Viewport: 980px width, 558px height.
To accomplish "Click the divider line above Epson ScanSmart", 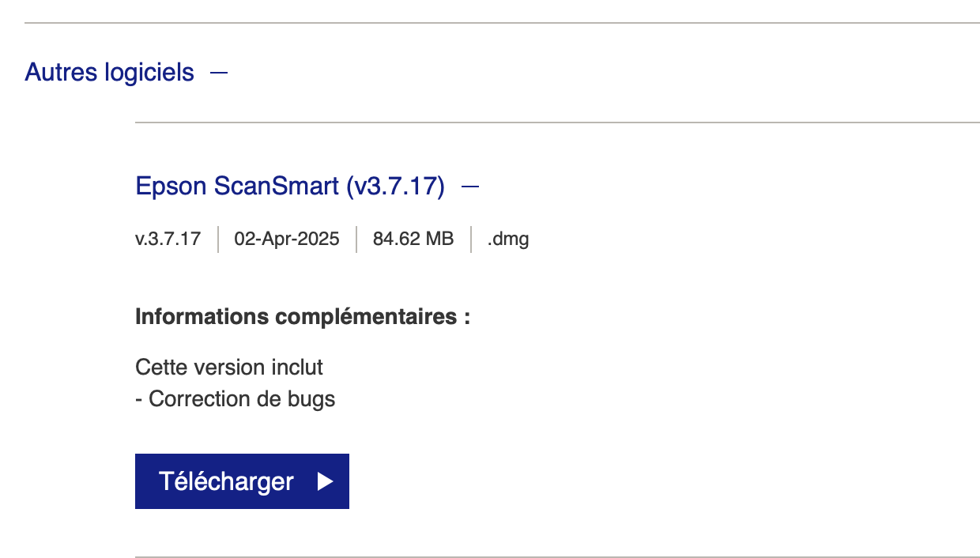I will coord(557,123).
